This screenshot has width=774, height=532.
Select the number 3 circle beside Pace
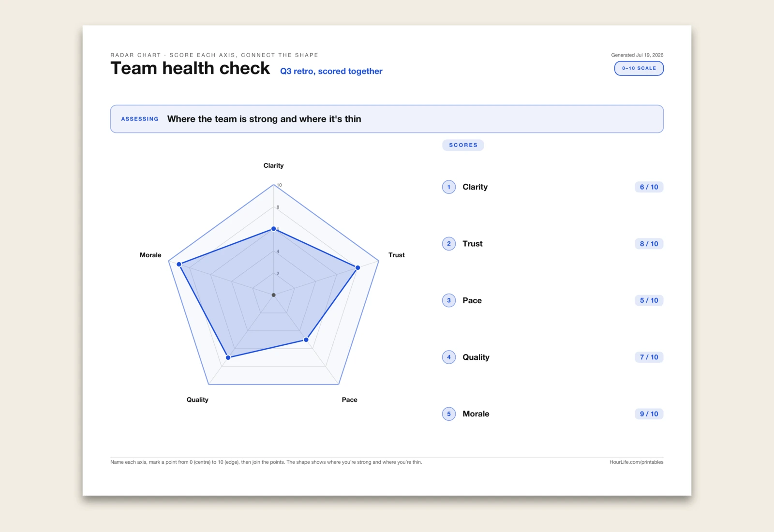click(449, 300)
